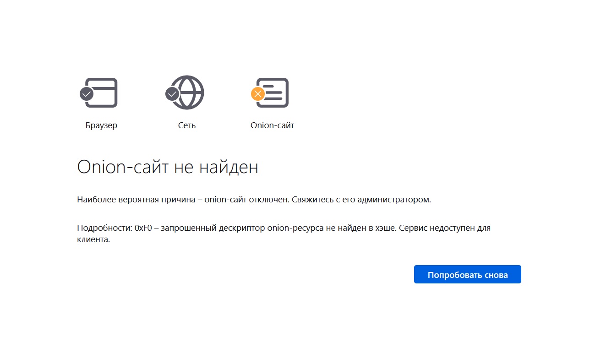Click the Попробовать снова button
The width and height of the screenshot is (595, 364).
467,274
